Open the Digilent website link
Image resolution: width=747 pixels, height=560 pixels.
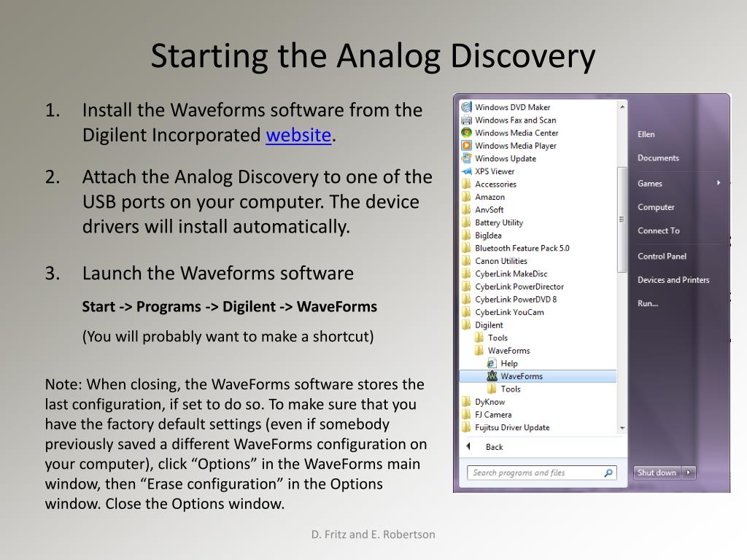pyautogui.click(x=298, y=135)
